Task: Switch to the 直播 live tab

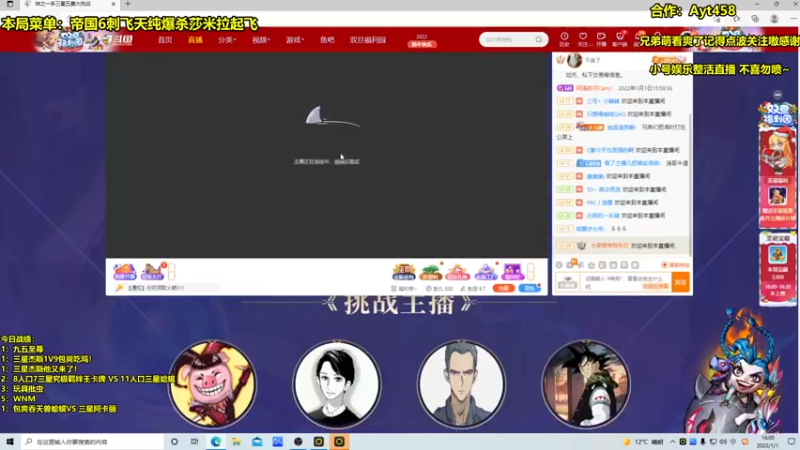Action: tap(195, 40)
